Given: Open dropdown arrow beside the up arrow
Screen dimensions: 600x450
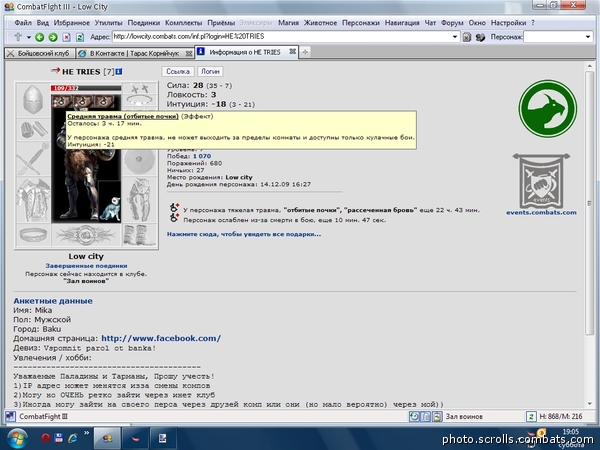Looking at the screenshot, I should 29,38.
